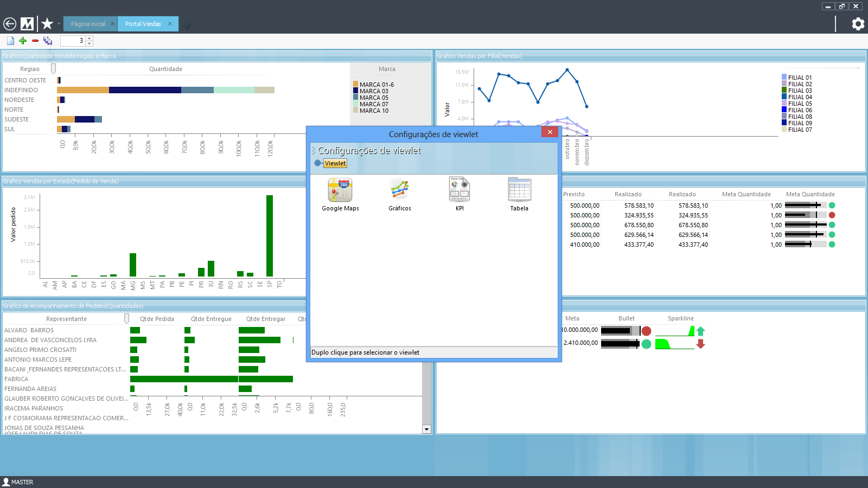Increase the number spinner value
868x488 pixels.
pos(90,38)
